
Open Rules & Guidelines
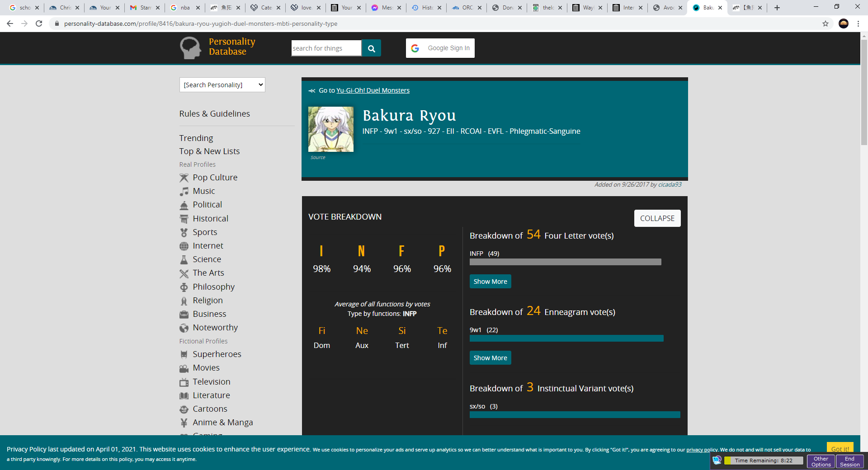215,114
